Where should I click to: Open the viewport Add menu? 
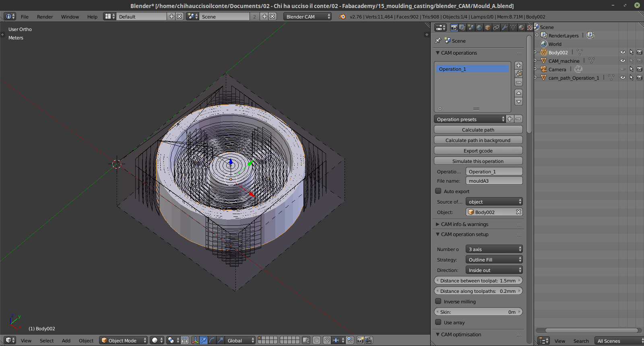coord(66,340)
